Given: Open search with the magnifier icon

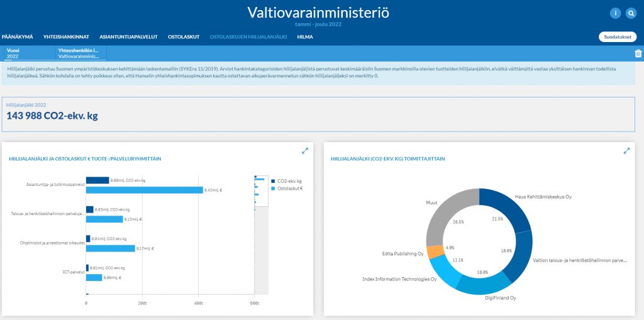Looking at the screenshot, I should coord(631,13).
